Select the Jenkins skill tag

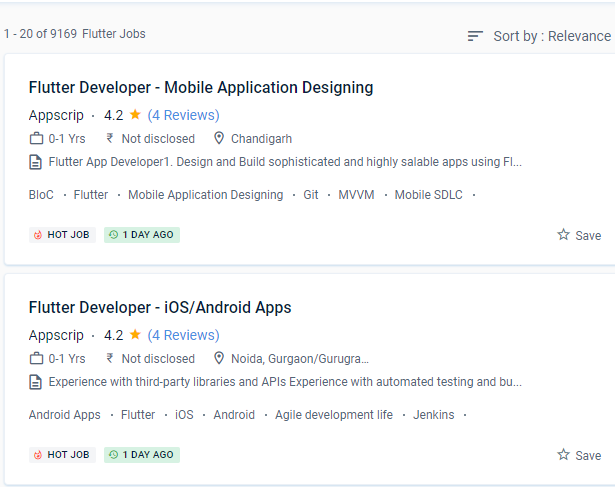coord(433,415)
